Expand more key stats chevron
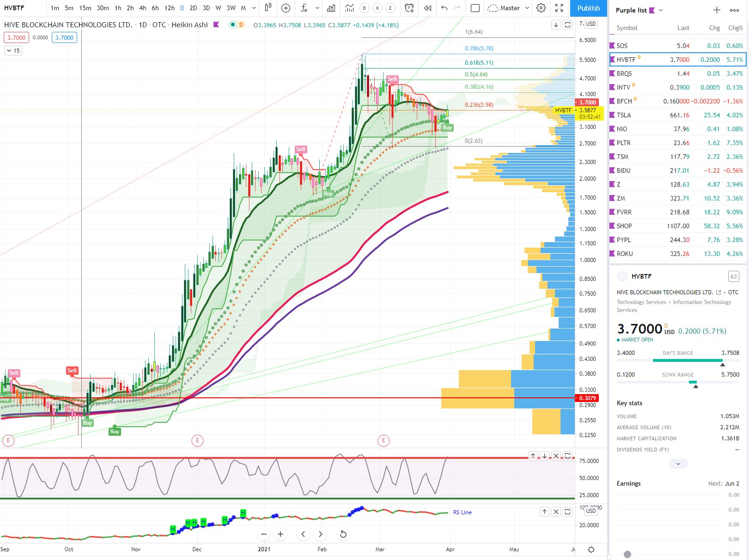Screen dimensions: 749x560 click(x=678, y=463)
